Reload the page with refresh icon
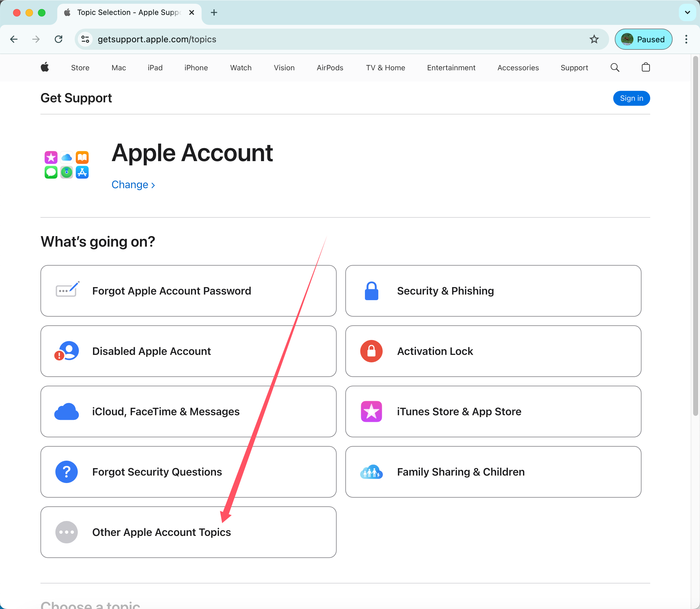The height and width of the screenshot is (609, 700). tap(58, 40)
